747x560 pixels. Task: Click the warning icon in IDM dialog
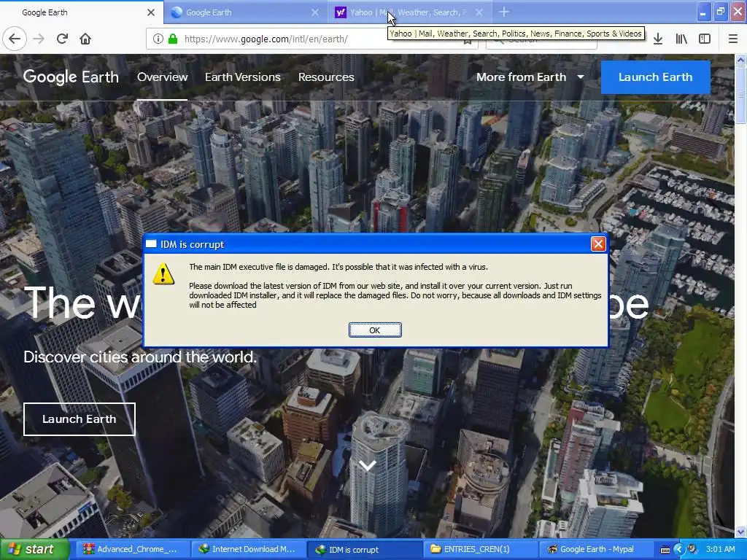(163, 273)
